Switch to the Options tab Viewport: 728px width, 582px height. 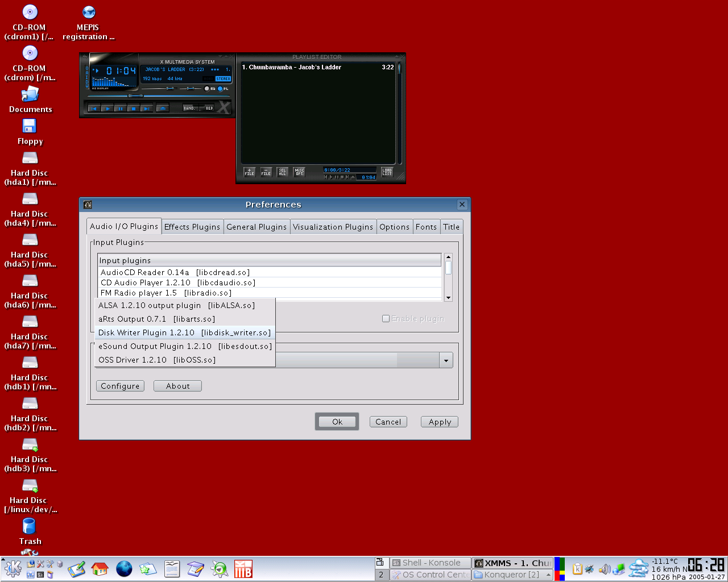395,227
